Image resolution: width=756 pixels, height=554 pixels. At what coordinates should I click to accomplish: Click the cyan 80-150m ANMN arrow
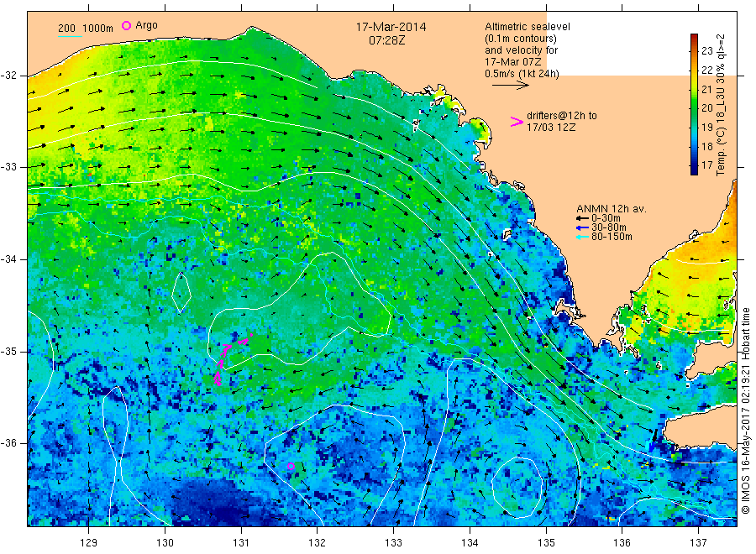(582, 237)
